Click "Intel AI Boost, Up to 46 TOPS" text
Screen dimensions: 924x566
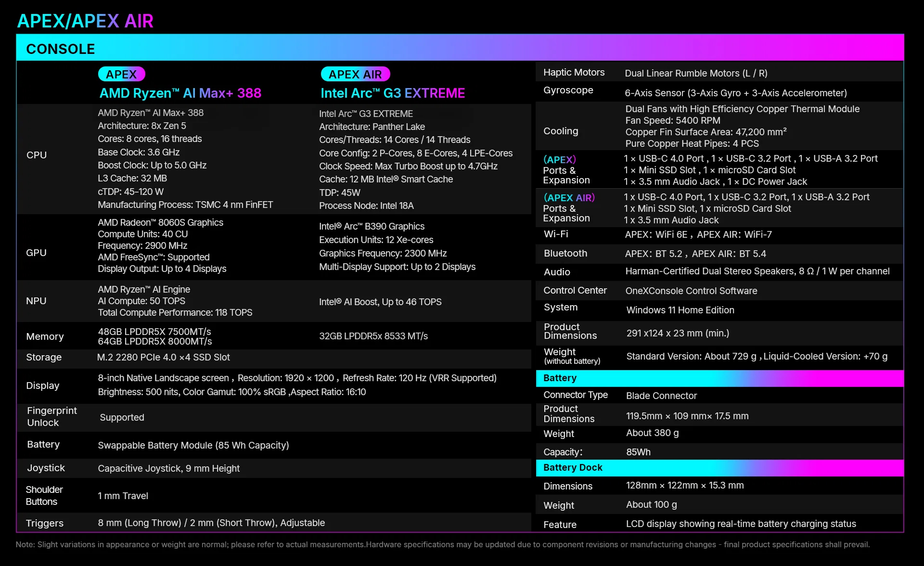coord(380,302)
